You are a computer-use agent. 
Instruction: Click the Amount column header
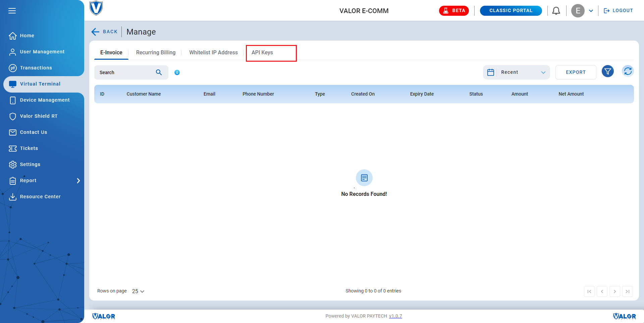coord(520,94)
